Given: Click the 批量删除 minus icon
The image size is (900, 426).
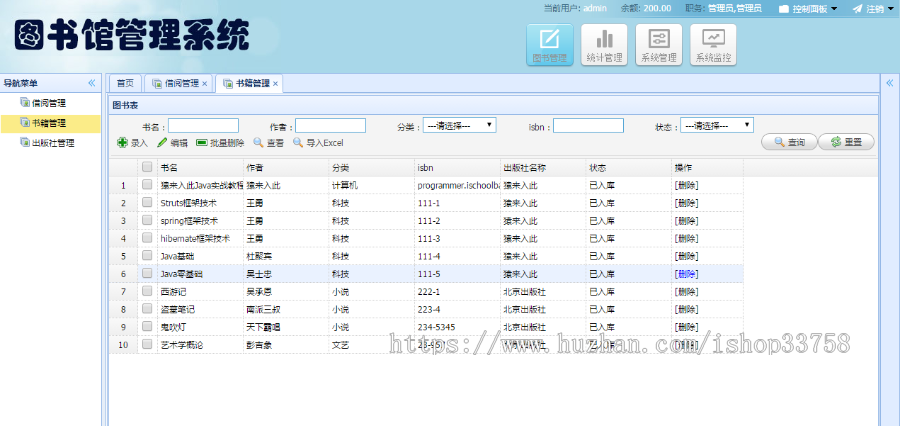Looking at the screenshot, I should [x=201, y=143].
